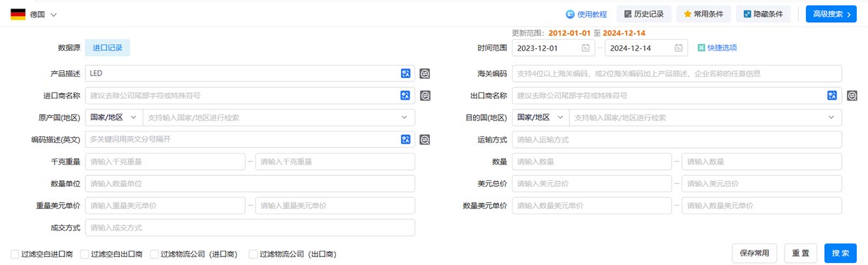Click the start date field 2023-12-01
The width and height of the screenshot is (868, 265).
[x=553, y=48]
